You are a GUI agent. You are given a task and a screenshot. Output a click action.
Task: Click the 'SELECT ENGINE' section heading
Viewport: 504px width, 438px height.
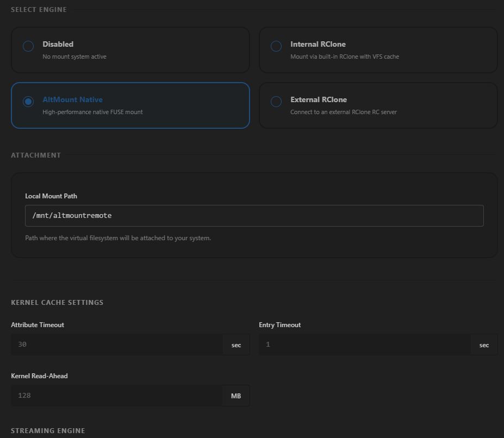(39, 10)
